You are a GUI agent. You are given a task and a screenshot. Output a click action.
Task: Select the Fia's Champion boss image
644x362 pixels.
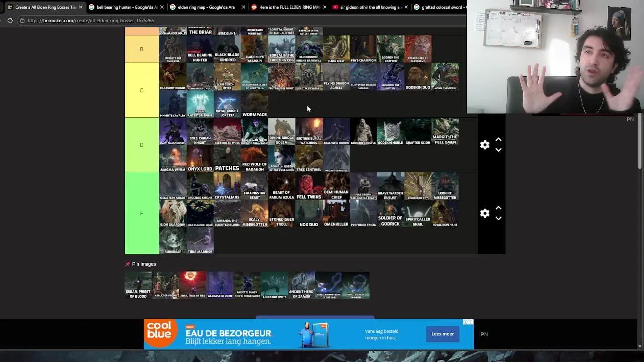363,49
